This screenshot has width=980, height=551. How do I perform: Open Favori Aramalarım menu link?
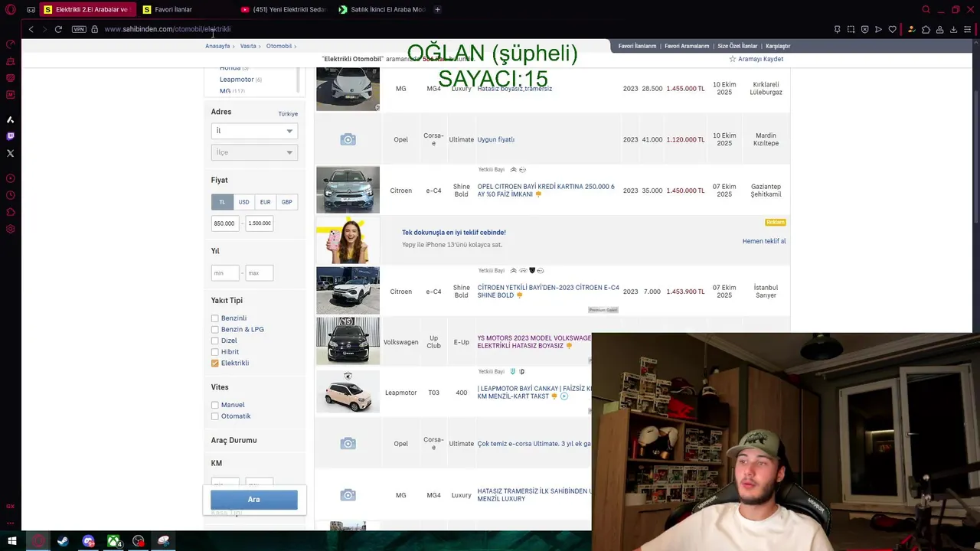click(687, 46)
